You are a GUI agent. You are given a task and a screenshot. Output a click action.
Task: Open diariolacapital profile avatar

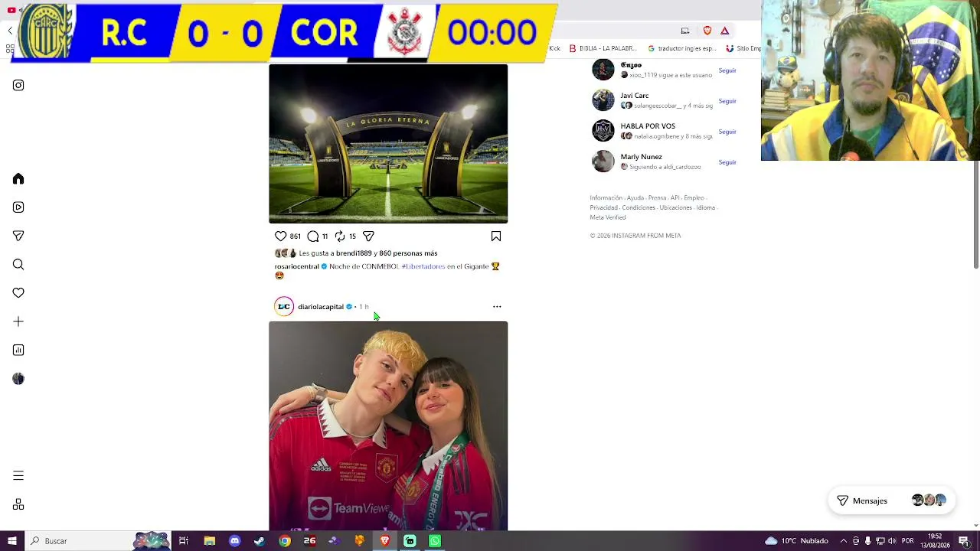(284, 307)
